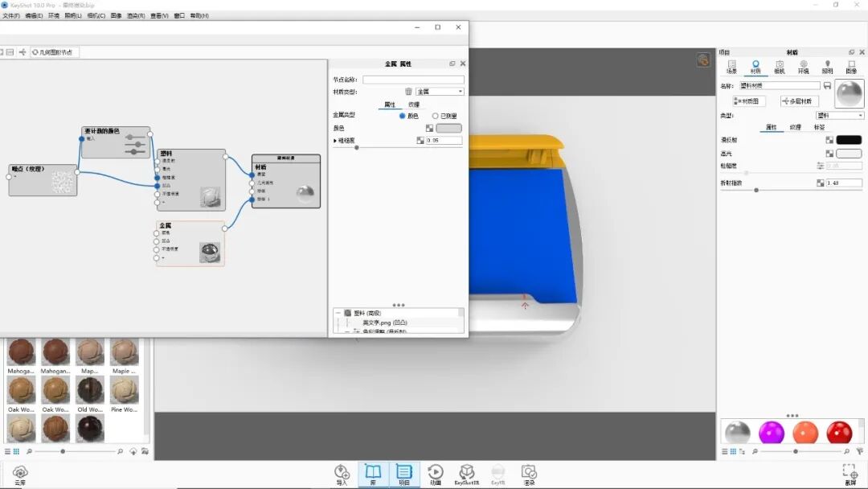Open the 动画 (Animation) tool in bottom toolbar

tap(436, 473)
